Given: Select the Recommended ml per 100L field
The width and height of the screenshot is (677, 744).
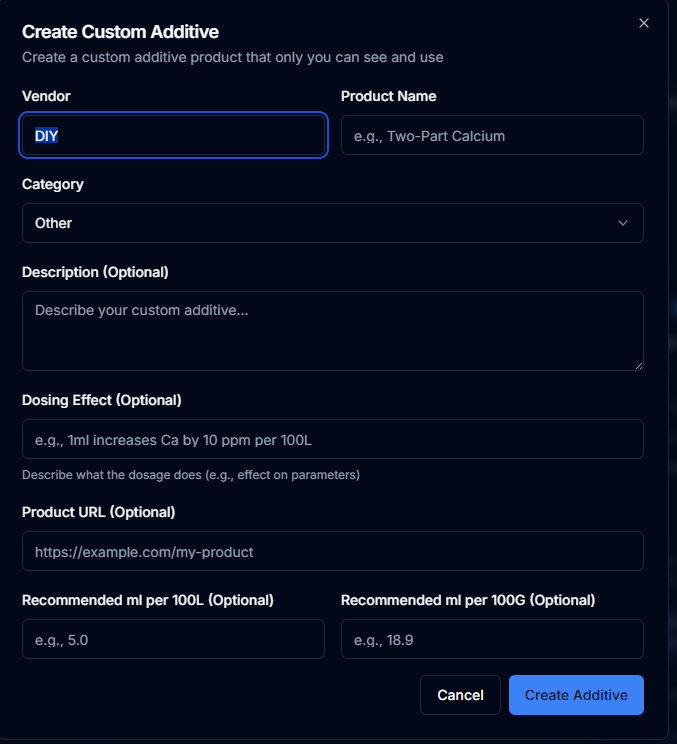Looking at the screenshot, I should tap(173, 639).
